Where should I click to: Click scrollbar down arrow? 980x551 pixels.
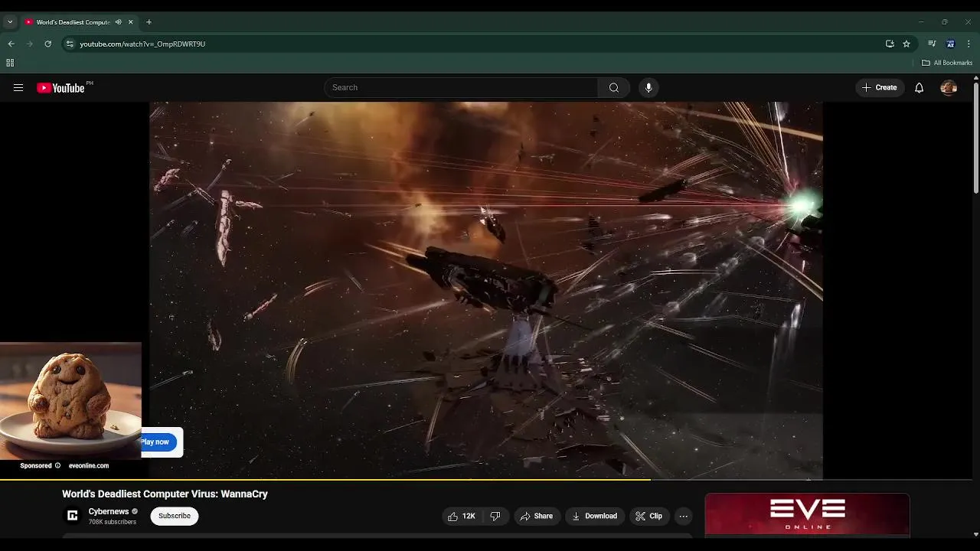976,534
